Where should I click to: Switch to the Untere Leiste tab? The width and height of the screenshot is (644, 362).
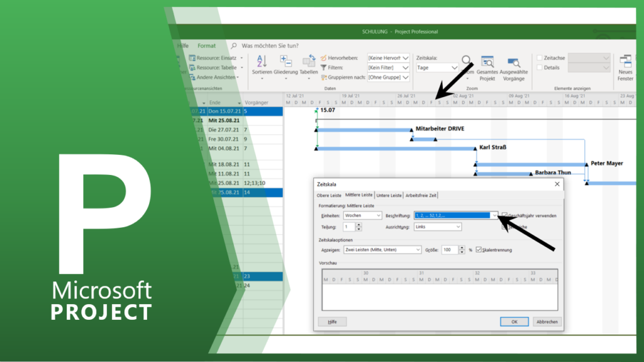point(389,195)
